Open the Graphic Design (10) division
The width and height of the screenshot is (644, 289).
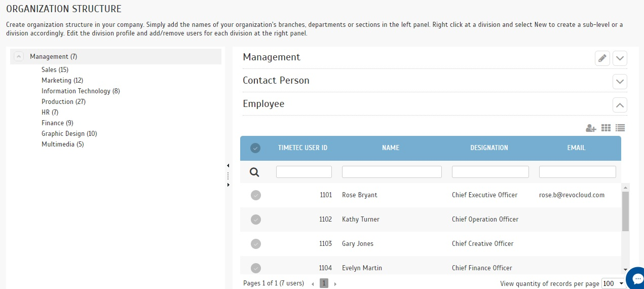click(x=69, y=134)
